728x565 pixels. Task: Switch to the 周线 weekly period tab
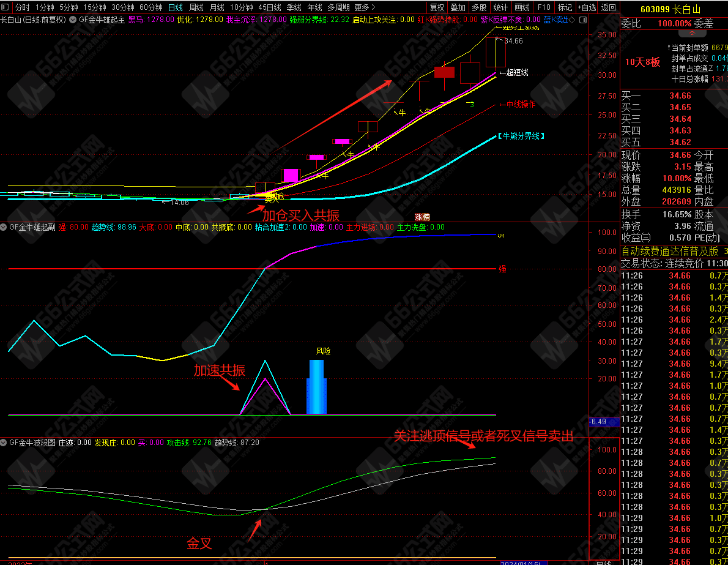click(x=196, y=7)
